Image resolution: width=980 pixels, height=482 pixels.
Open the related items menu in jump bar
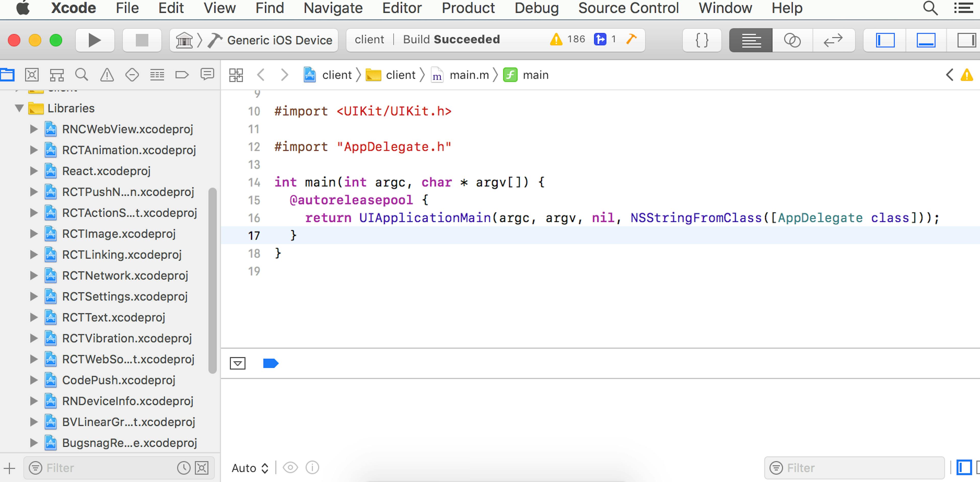236,75
